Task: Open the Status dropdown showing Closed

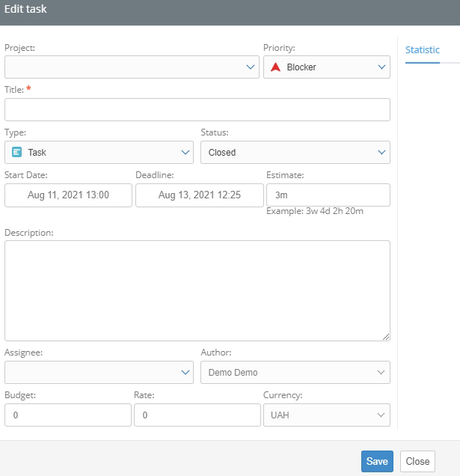Action: (x=295, y=152)
